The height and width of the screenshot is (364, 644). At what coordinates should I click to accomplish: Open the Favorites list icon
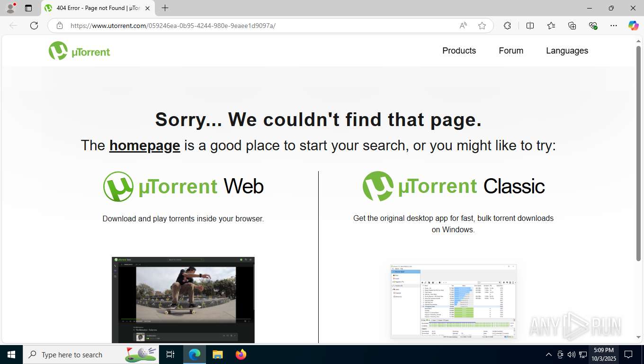pos(551,26)
